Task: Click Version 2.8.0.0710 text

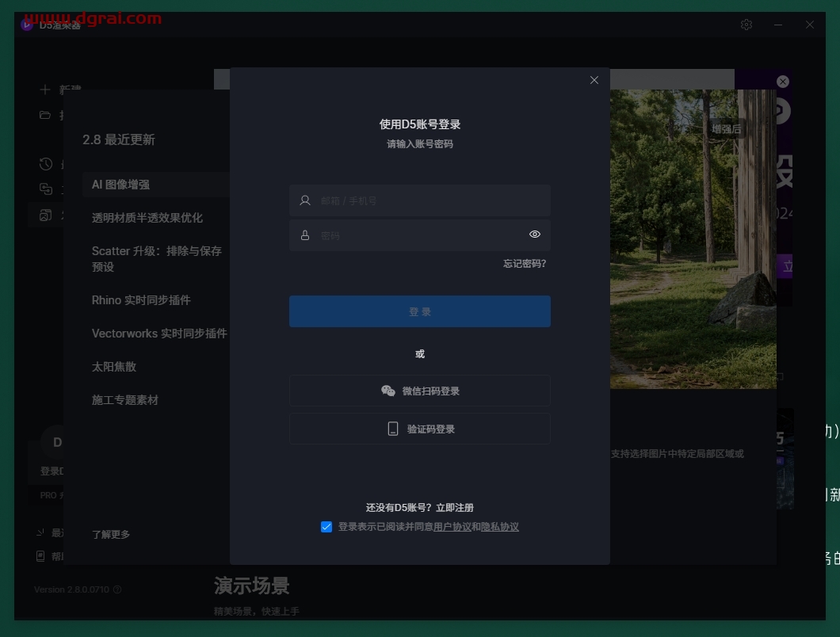Action: coord(71,589)
